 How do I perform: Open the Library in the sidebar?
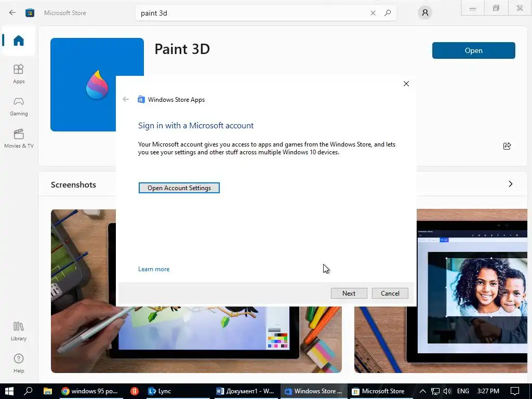(x=19, y=331)
